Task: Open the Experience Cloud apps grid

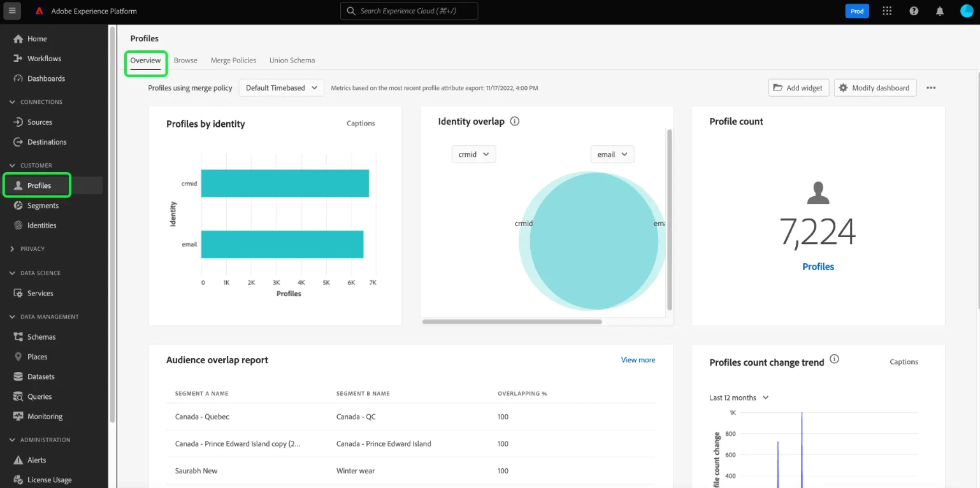Action: [x=887, y=11]
